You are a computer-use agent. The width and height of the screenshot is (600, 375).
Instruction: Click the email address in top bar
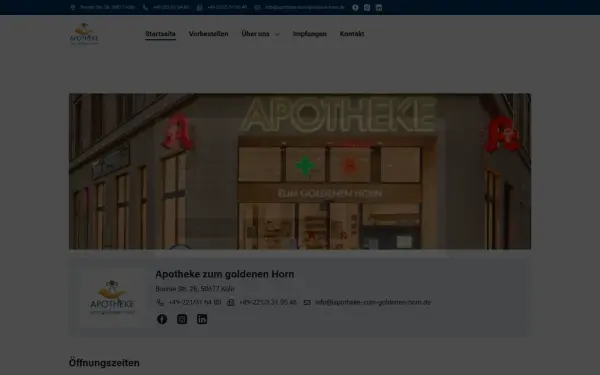[305, 7]
